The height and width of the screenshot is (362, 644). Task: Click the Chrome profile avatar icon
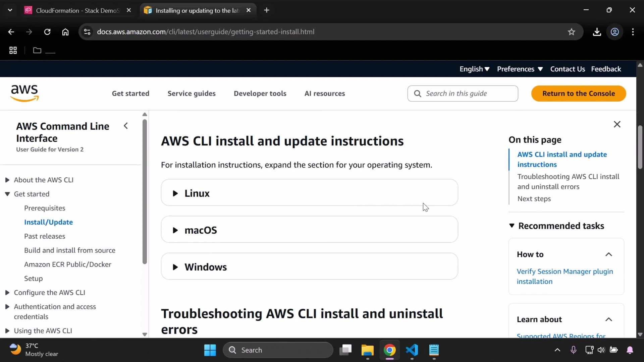pyautogui.click(x=615, y=32)
